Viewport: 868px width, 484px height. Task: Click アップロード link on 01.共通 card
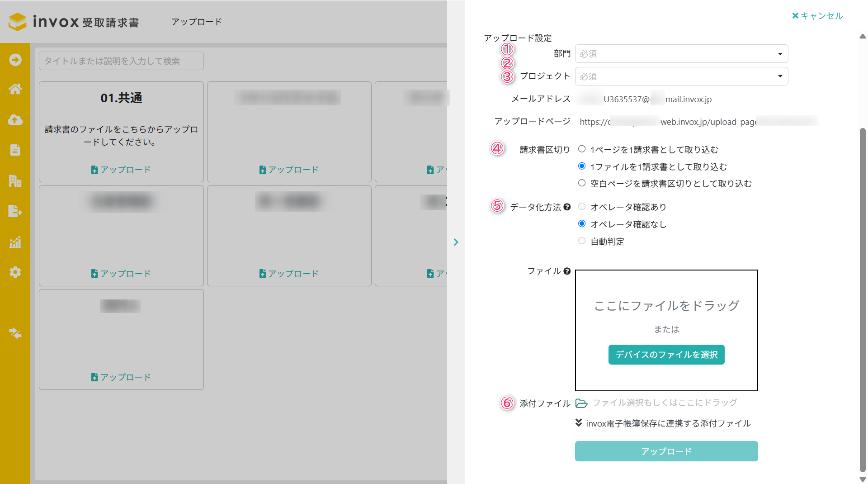point(121,170)
